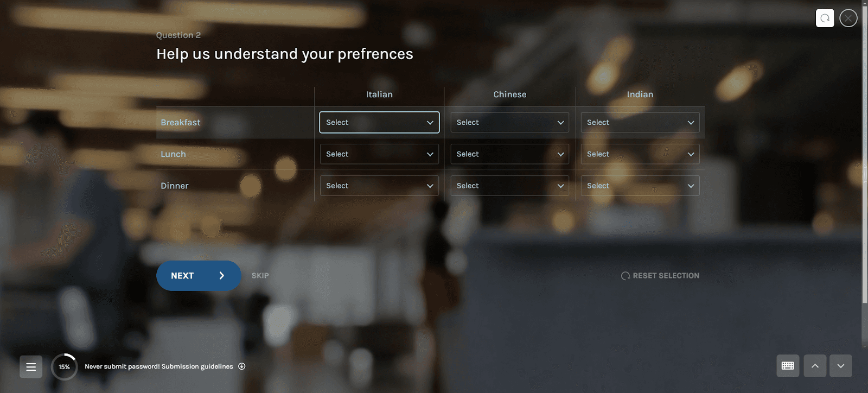Go to next question with down arrow
The width and height of the screenshot is (868, 393).
[x=840, y=366]
